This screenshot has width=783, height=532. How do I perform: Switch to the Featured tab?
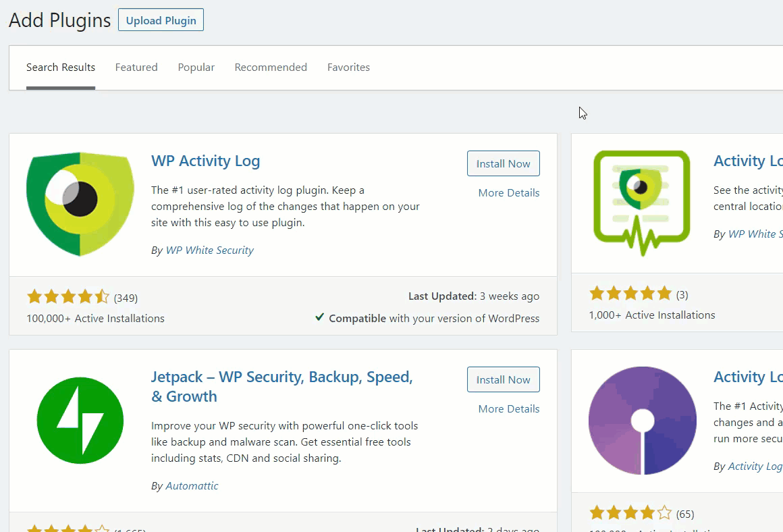pyautogui.click(x=136, y=68)
